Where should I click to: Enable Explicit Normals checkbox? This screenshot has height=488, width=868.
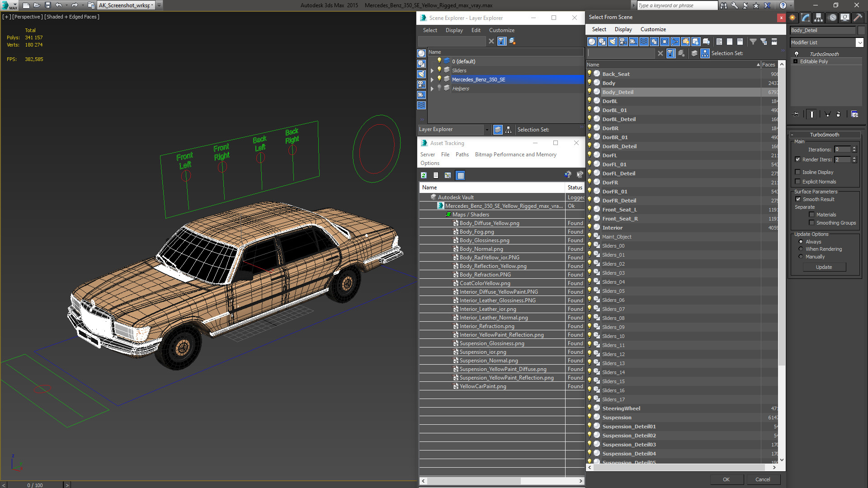pos(797,182)
